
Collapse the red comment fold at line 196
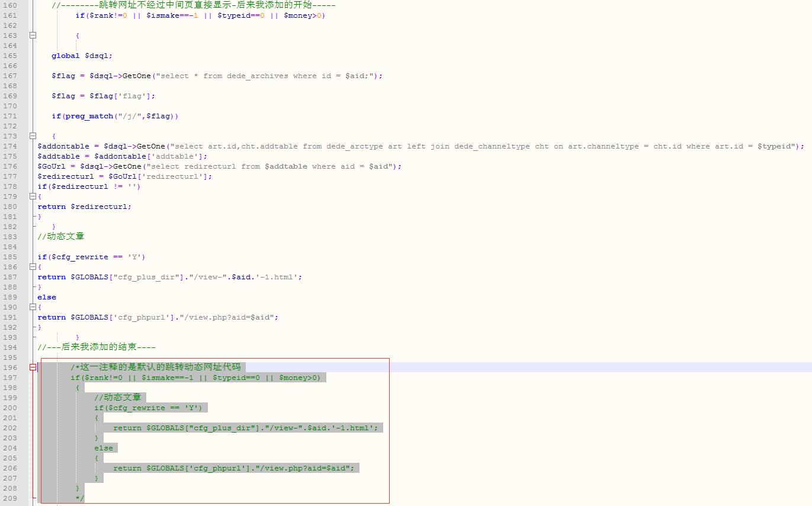[33, 368]
